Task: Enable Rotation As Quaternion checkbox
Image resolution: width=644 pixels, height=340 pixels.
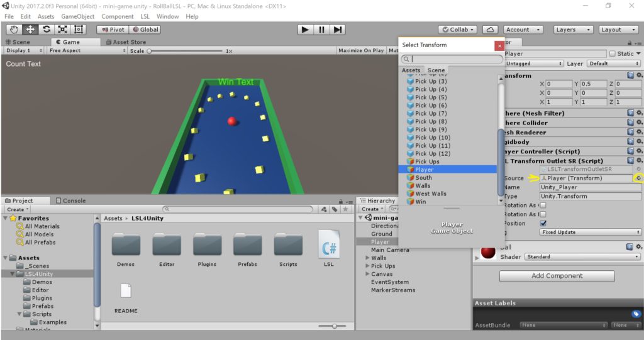Action: pos(543,206)
